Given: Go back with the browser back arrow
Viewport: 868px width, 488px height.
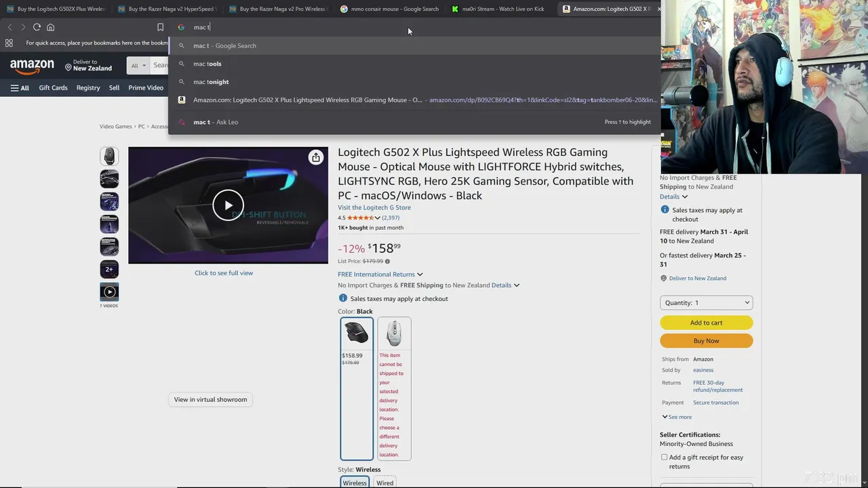Looking at the screenshot, I should [x=9, y=27].
